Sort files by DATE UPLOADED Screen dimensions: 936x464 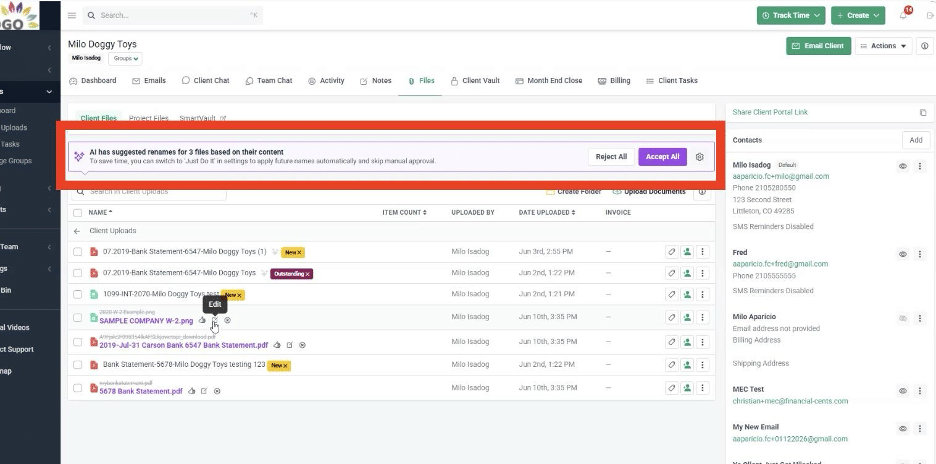click(547, 213)
